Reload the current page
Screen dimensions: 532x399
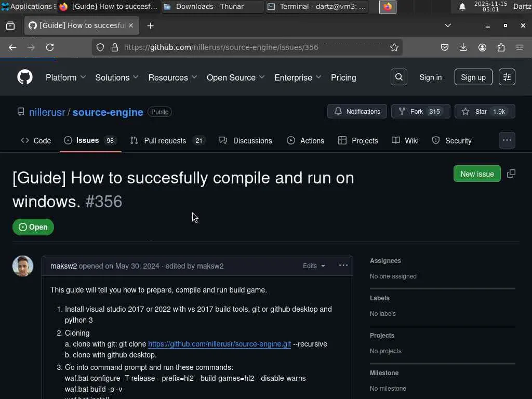pyautogui.click(x=50, y=47)
